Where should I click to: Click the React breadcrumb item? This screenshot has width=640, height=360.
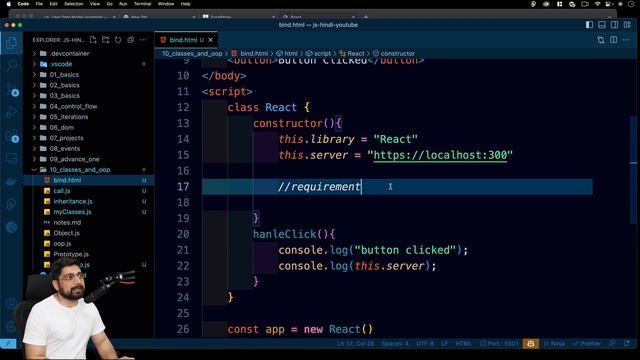pyautogui.click(x=352, y=53)
